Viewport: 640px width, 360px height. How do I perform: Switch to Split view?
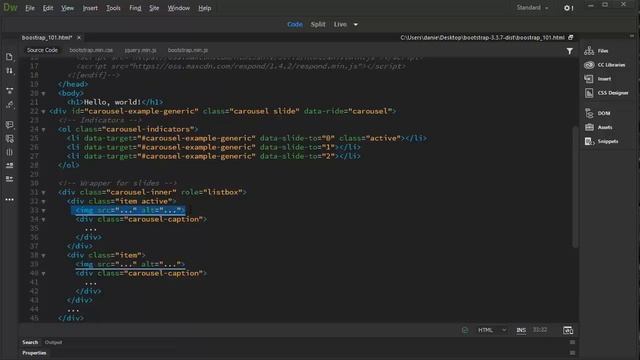[318, 24]
